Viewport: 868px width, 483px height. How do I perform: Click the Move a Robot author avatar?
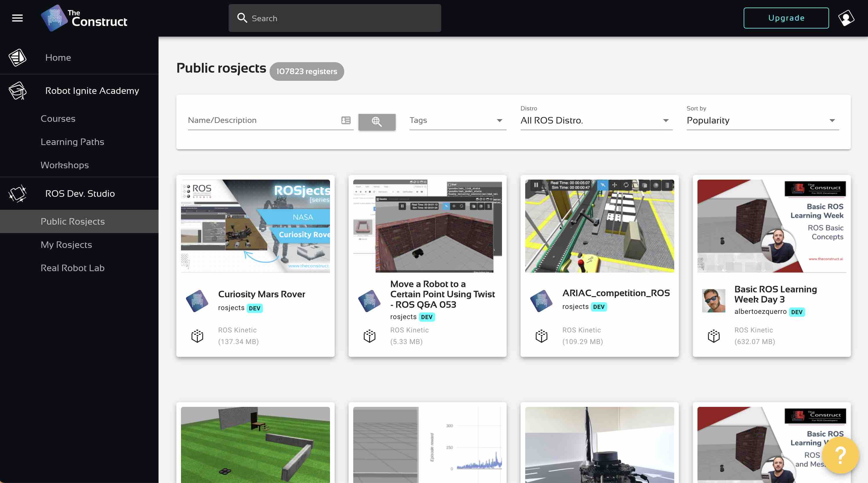(370, 301)
